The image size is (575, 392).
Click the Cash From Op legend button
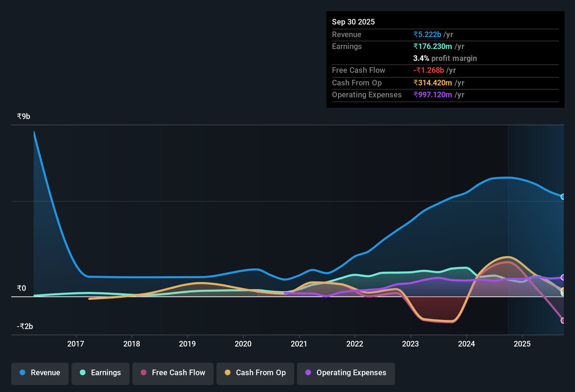255,373
